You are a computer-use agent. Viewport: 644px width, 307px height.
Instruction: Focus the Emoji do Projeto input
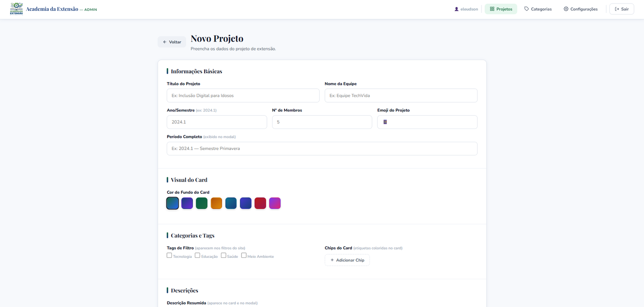pyautogui.click(x=427, y=122)
